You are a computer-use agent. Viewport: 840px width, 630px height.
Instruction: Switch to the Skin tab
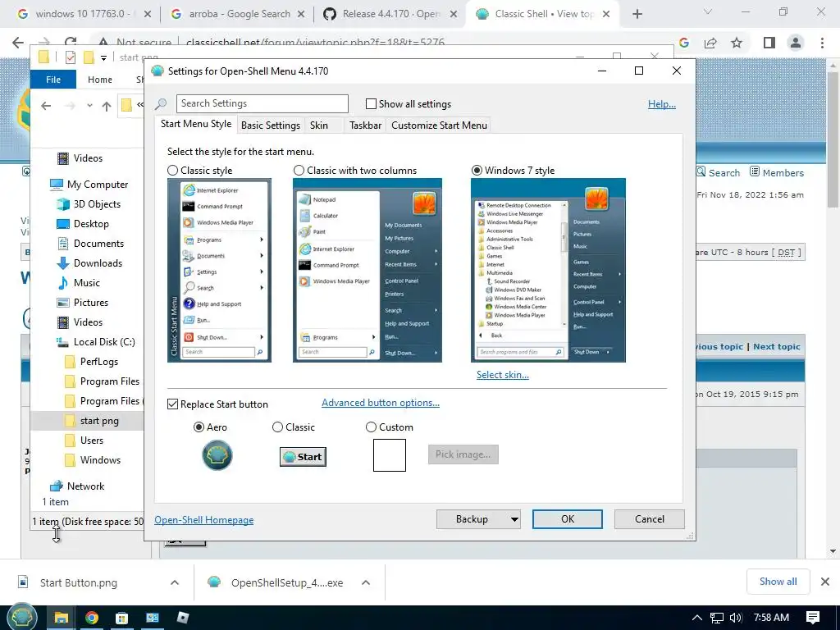point(319,126)
